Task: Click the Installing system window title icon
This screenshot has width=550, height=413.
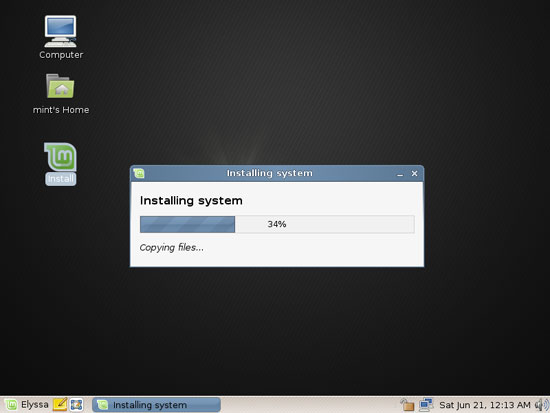Action: point(139,173)
